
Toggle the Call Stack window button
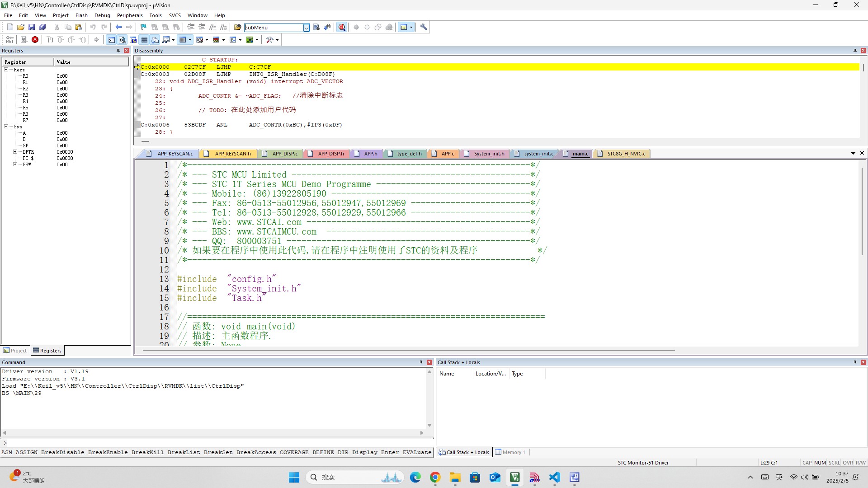click(x=155, y=40)
